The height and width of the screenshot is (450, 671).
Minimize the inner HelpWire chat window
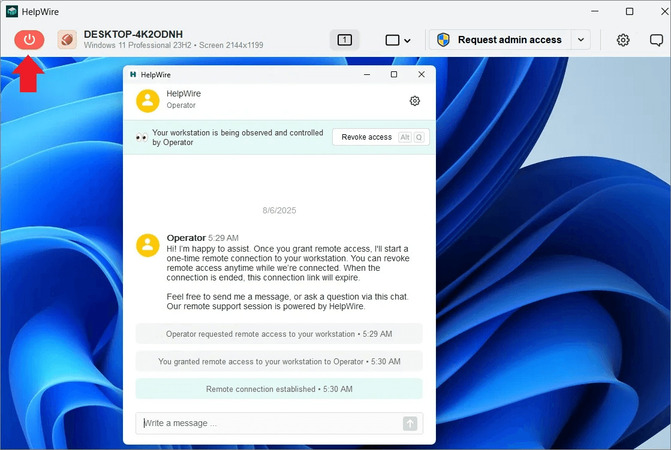tap(367, 74)
